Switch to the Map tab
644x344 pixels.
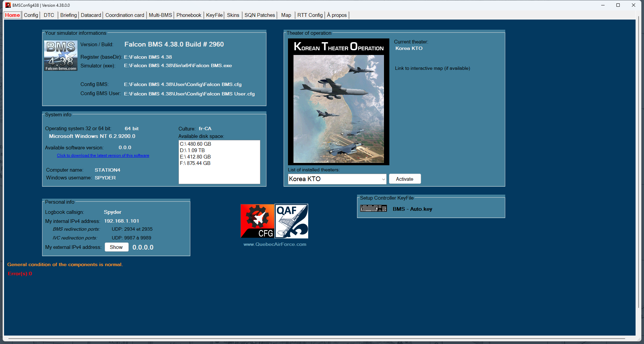286,15
